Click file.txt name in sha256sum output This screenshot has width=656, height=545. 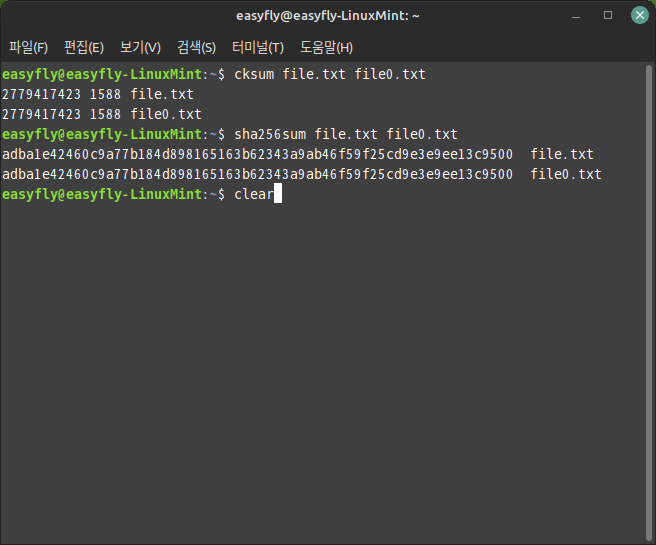[562, 154]
